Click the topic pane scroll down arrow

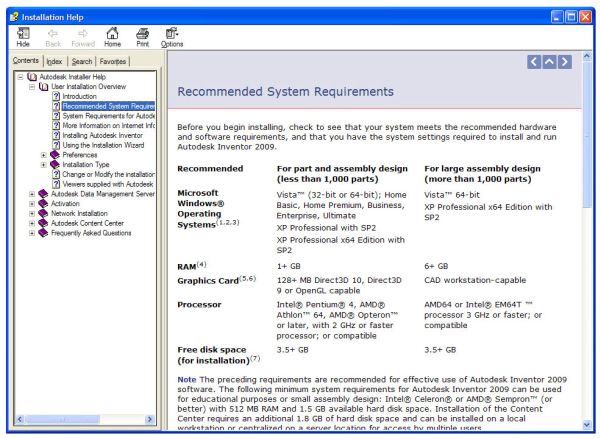[x=587, y=425]
